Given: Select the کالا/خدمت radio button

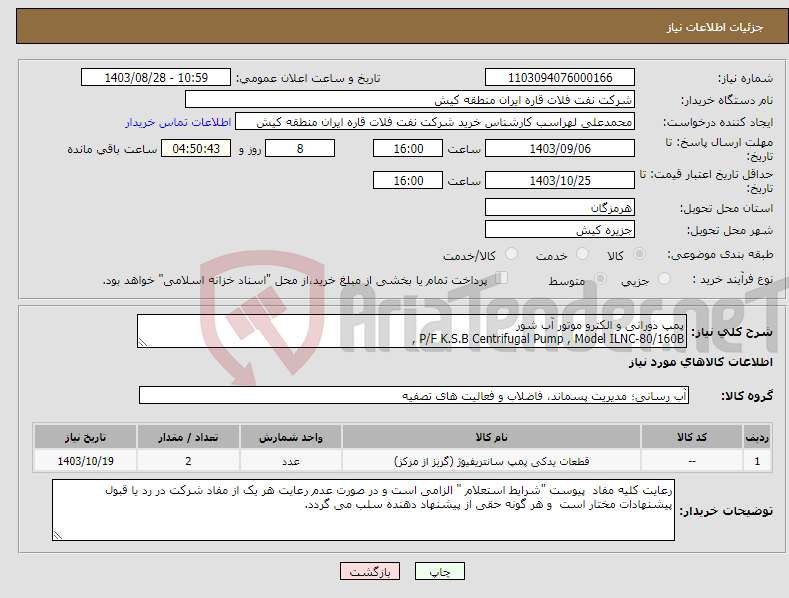Looking at the screenshot, I should pos(511,254).
